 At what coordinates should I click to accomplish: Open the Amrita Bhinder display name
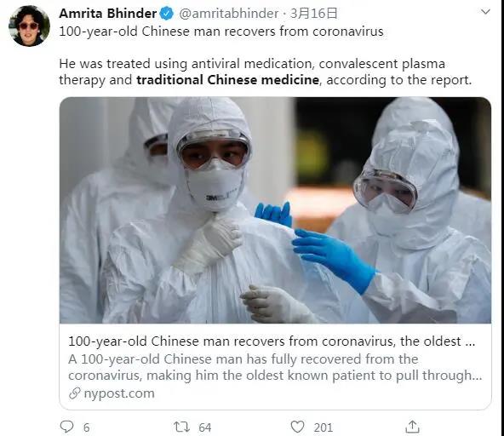[x=107, y=14]
